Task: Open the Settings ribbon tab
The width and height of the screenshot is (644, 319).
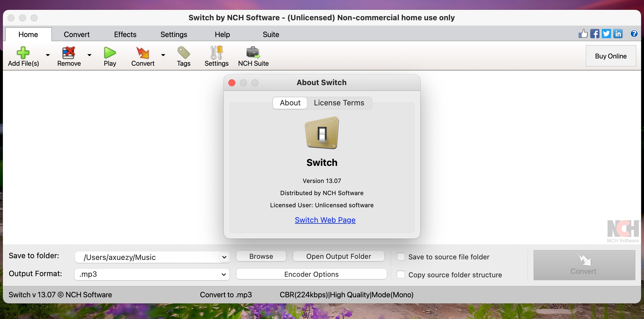Action: 174,34
